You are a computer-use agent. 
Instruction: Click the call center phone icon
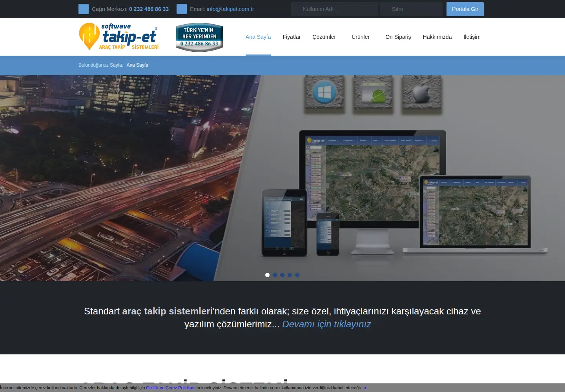(84, 9)
